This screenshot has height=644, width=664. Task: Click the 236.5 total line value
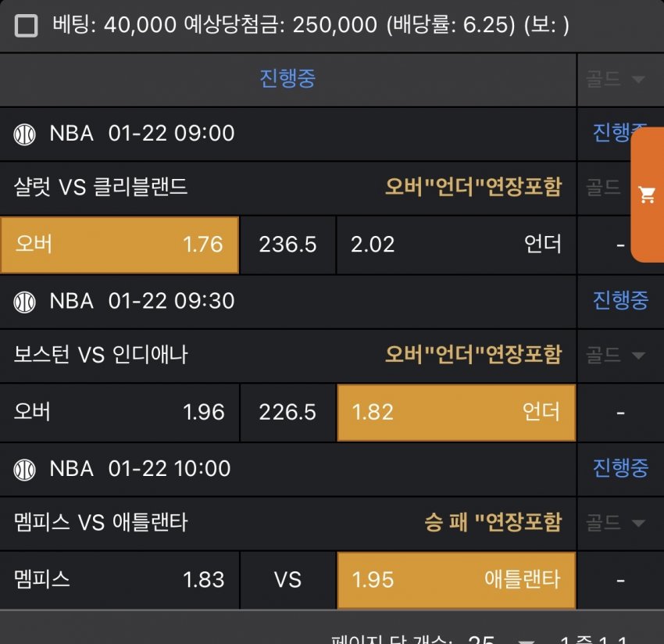click(x=287, y=245)
